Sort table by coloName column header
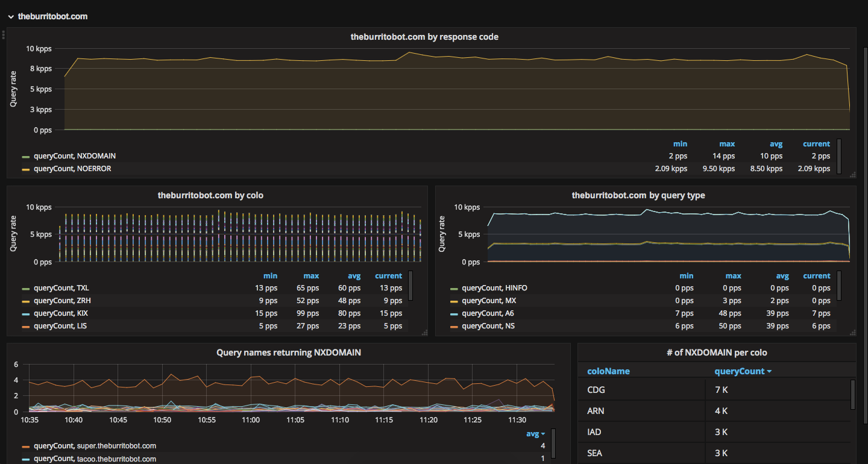This screenshot has width=868, height=464. point(608,371)
